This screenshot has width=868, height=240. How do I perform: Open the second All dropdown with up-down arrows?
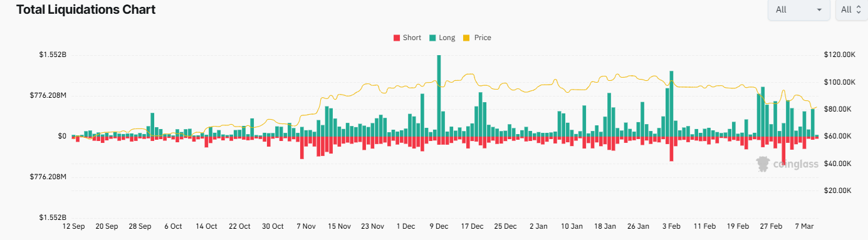(851, 10)
